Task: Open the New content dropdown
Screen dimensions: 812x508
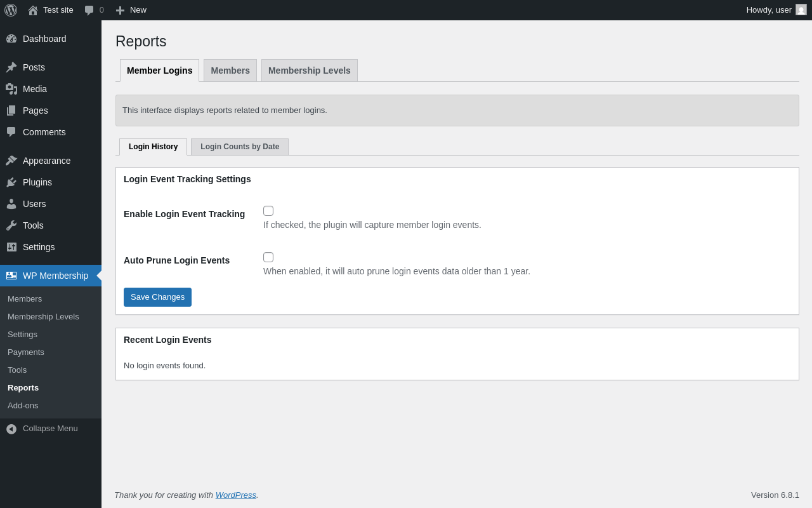Action: tap(131, 10)
